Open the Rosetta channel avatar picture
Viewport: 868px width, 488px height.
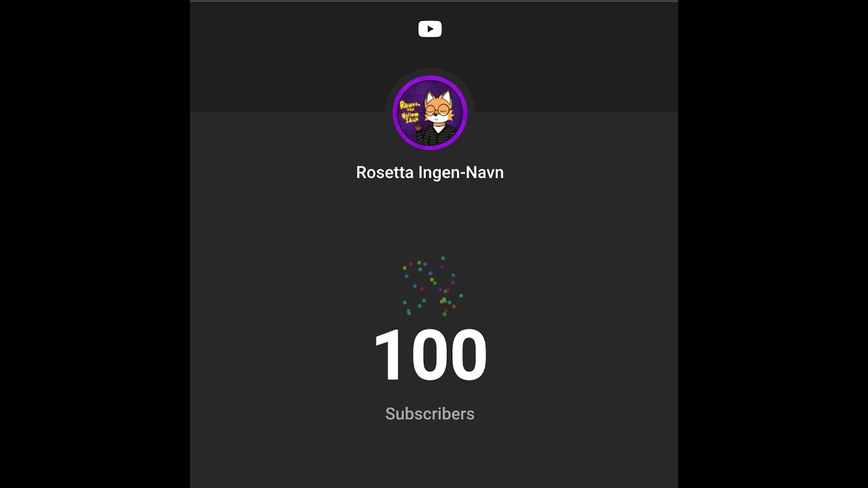point(430,113)
